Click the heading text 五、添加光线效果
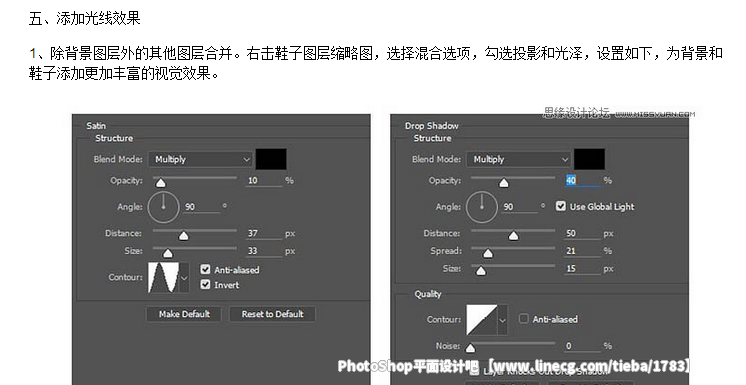746x385 pixels. pos(84,19)
